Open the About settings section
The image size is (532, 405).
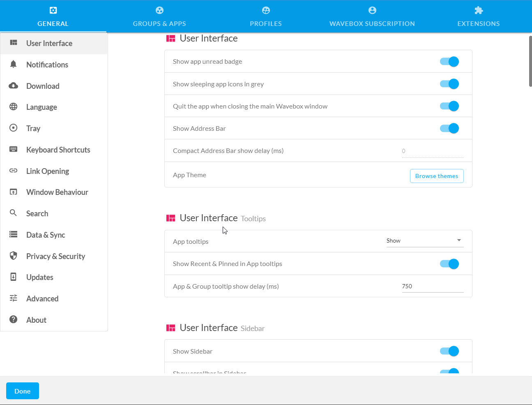point(54,320)
